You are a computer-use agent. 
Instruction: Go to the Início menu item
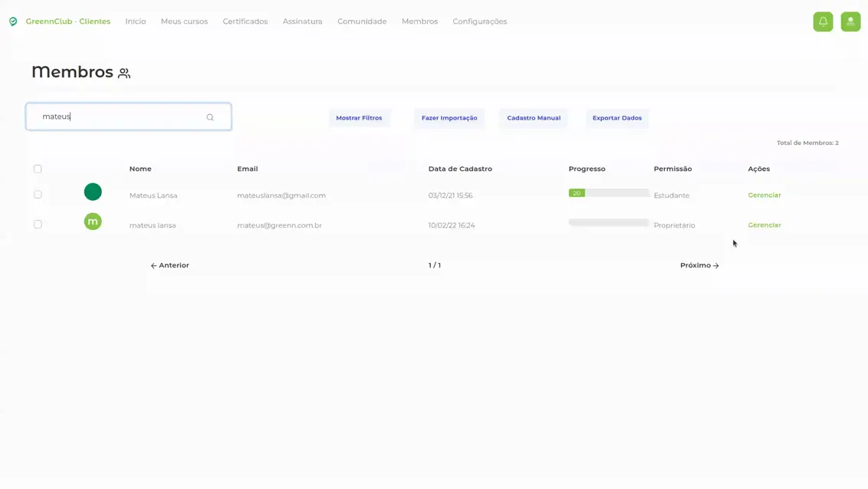[136, 21]
